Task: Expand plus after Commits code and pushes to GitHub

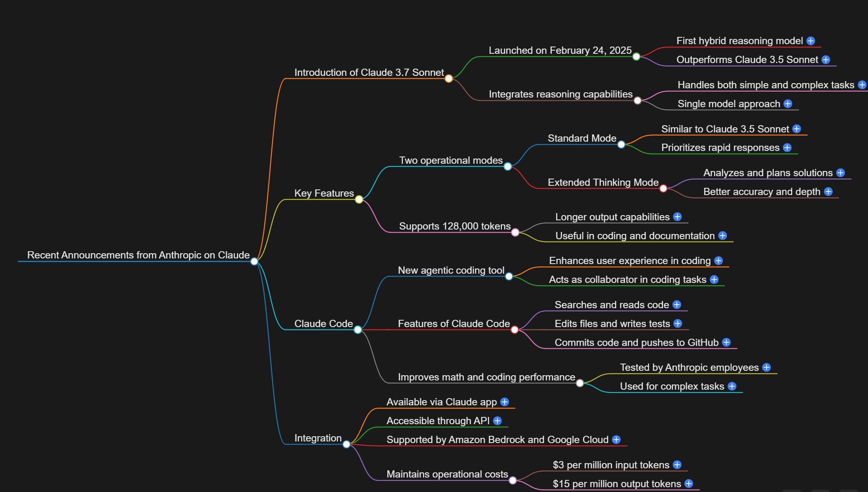Action: (726, 342)
